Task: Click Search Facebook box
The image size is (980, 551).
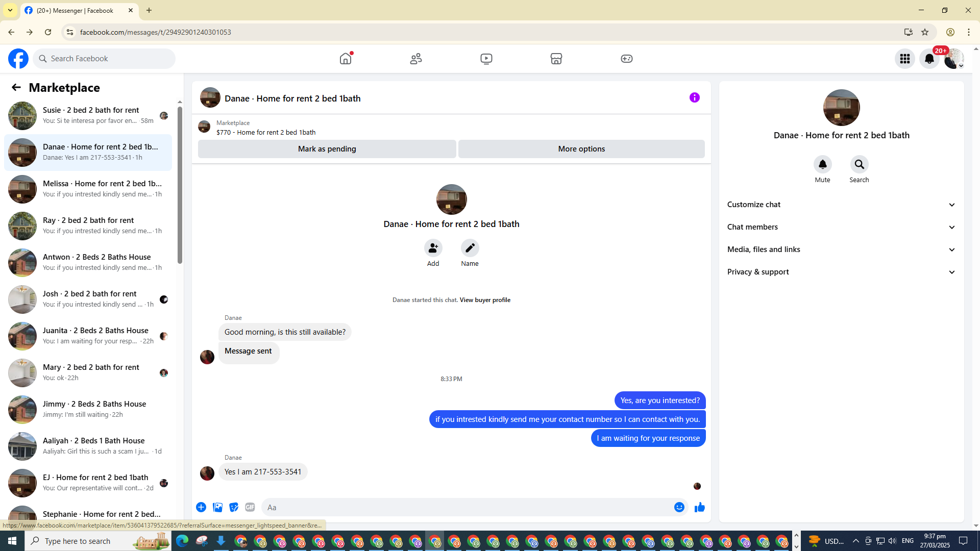Action: (x=104, y=59)
